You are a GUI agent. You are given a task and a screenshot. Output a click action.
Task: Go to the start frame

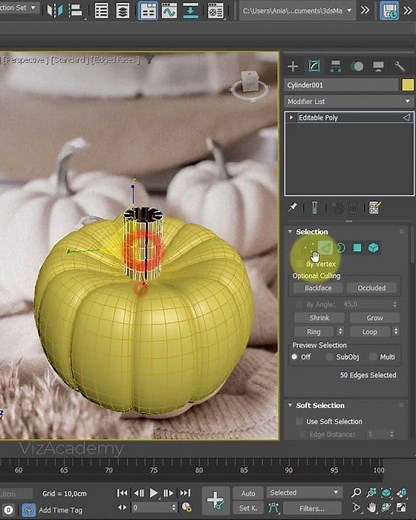click(122, 493)
